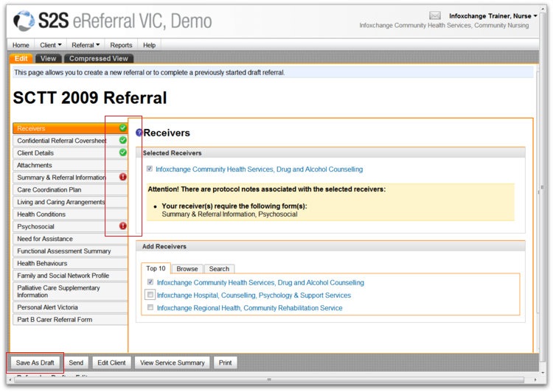This screenshot has height=392, width=553.
Task: Open Palliative Care Supplementary Information form
Action: pos(70,291)
